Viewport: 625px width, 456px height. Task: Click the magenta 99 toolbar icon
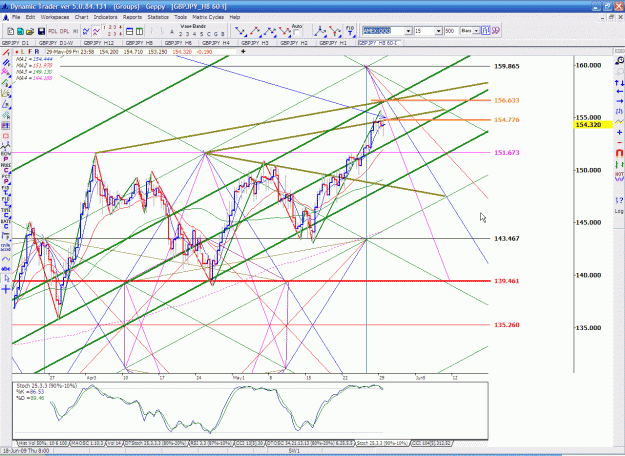[495, 31]
